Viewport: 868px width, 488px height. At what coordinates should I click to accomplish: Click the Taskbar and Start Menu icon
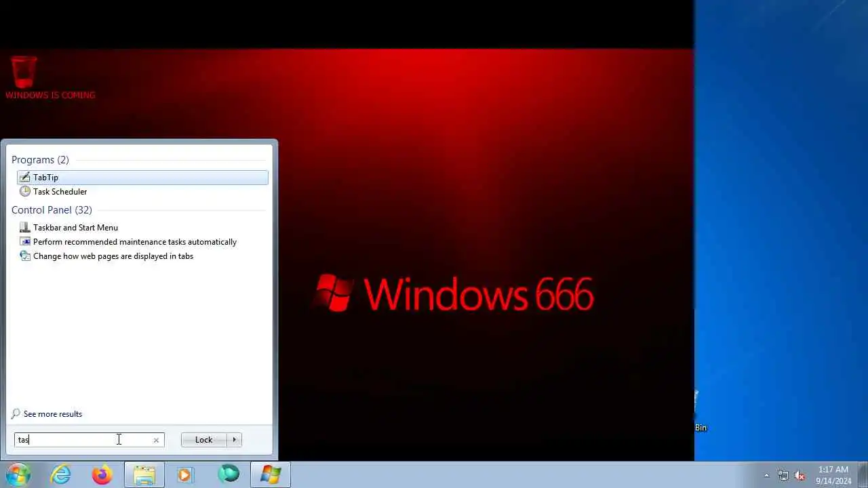(25, 228)
